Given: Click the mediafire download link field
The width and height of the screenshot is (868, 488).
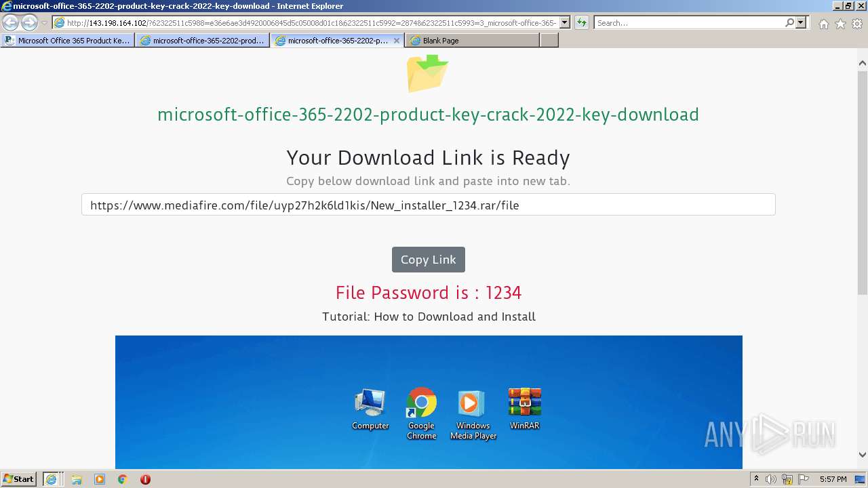Looking at the screenshot, I should tap(428, 205).
